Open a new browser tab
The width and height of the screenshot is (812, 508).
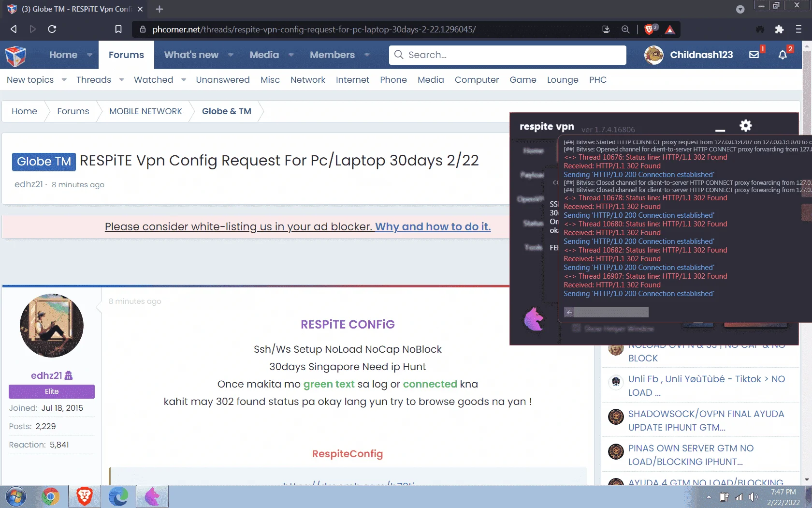tap(159, 9)
